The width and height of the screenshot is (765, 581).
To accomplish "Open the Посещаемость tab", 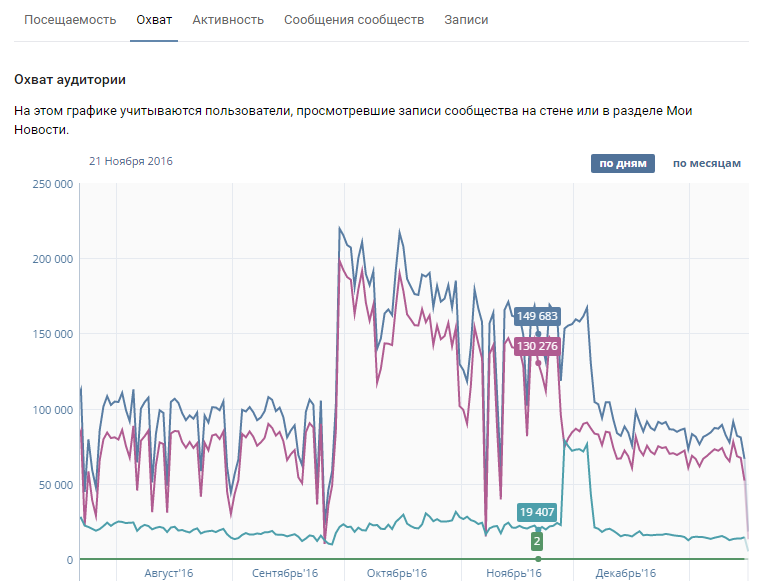I will tap(70, 20).
